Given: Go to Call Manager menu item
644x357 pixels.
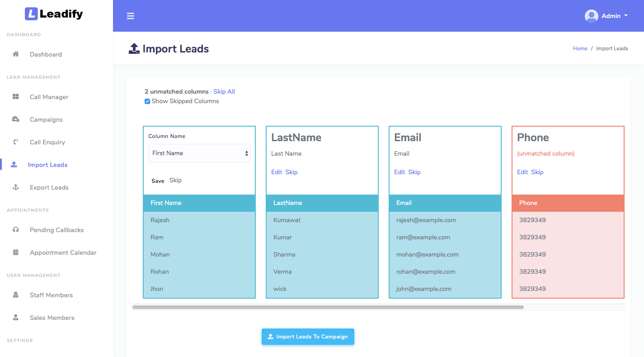Looking at the screenshot, I should coord(49,97).
